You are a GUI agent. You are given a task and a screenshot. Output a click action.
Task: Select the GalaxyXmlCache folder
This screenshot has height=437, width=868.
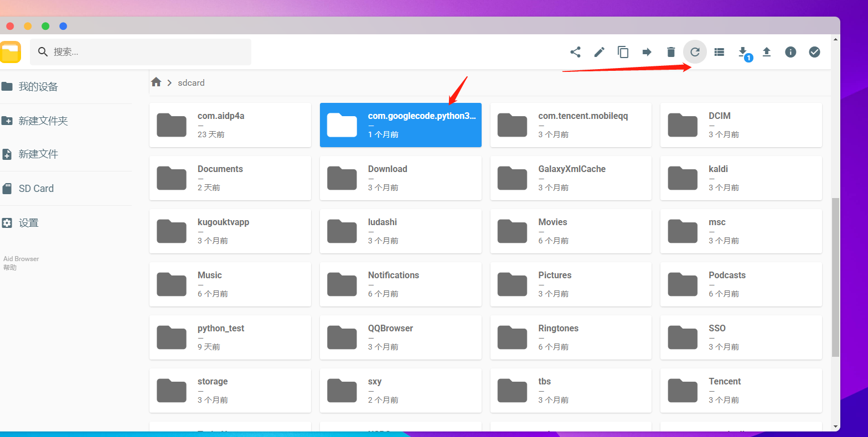[571, 178]
